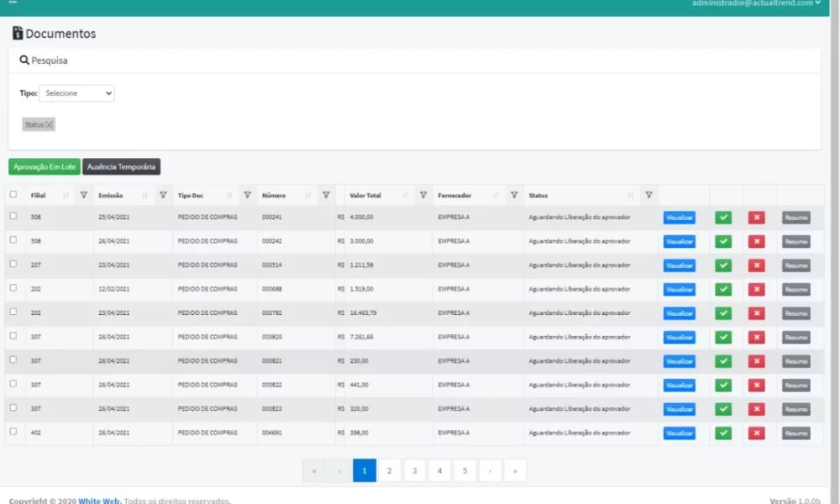Approve order 003820 with green check
This screenshot has height=504, width=840.
click(x=723, y=338)
